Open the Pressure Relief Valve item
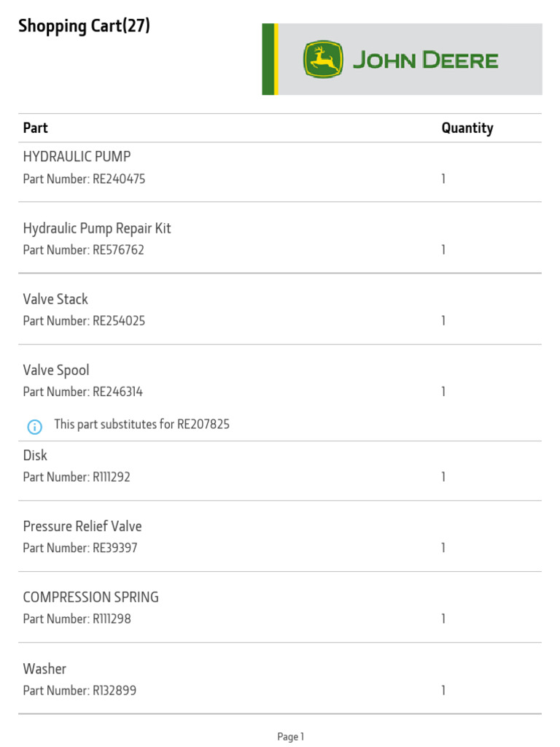The image size is (560, 747). 82,526
